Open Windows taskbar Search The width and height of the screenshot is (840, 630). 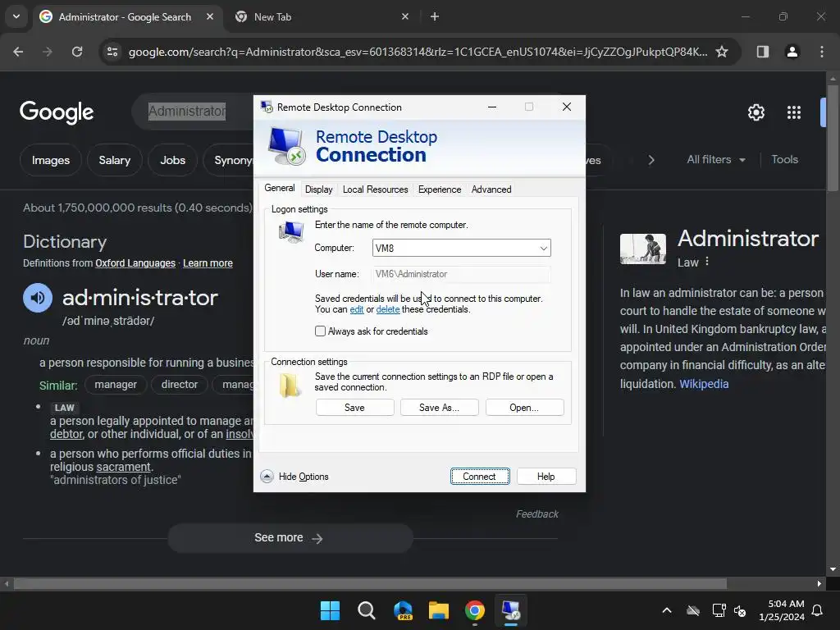[x=367, y=610]
